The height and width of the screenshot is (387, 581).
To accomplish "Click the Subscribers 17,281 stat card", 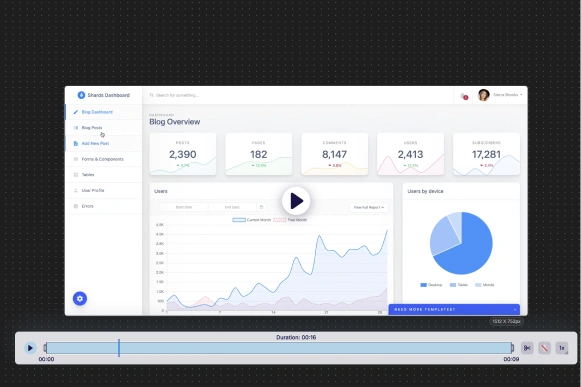I will coord(486,154).
